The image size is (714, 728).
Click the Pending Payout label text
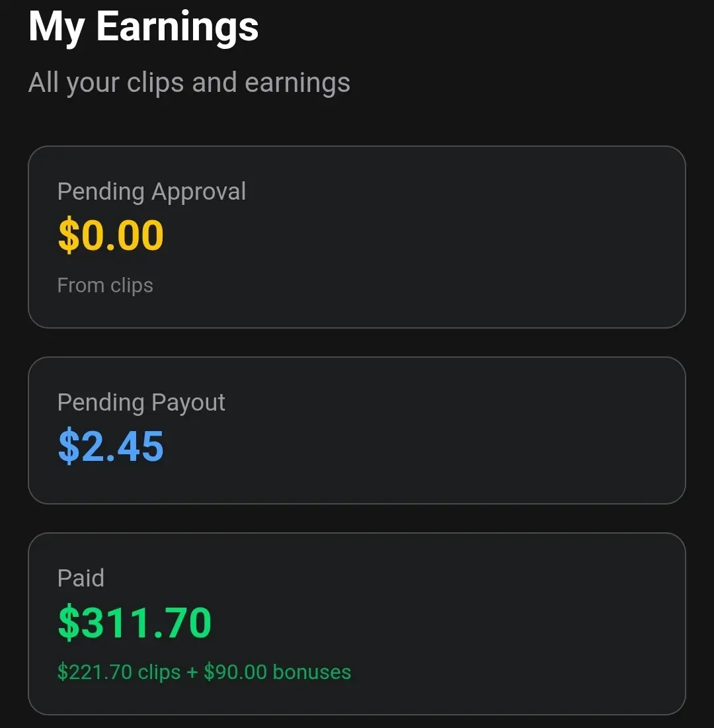141,403
